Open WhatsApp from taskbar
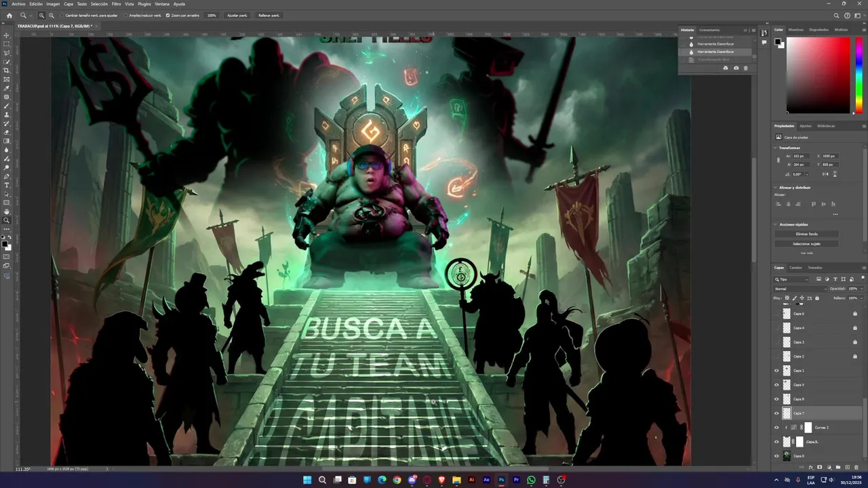Viewport: 868px width, 488px height. (x=531, y=480)
